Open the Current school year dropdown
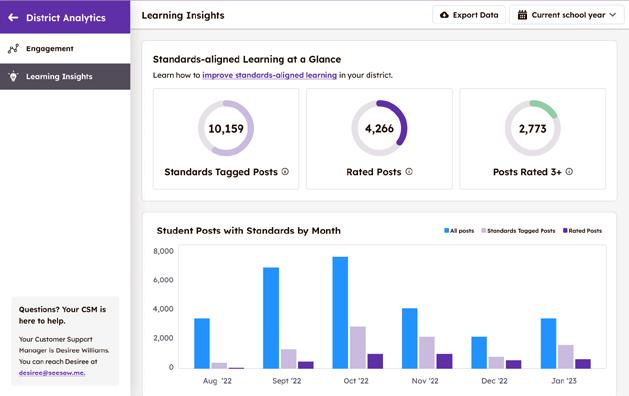629x396 pixels. tap(567, 15)
